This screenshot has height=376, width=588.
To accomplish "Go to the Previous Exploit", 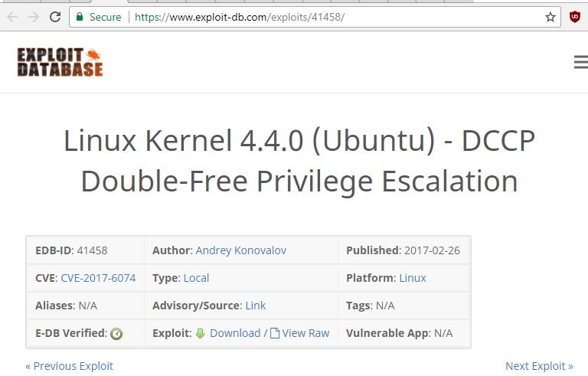I will pos(70,366).
